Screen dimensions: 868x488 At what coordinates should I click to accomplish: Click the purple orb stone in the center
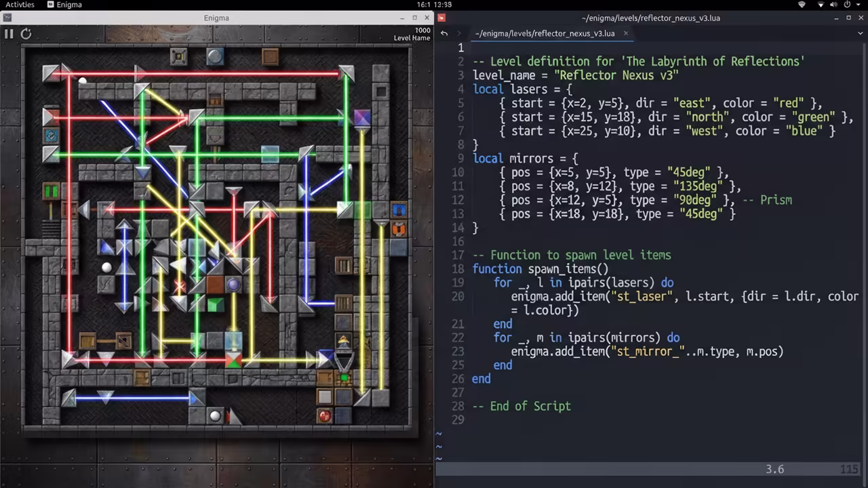point(233,285)
